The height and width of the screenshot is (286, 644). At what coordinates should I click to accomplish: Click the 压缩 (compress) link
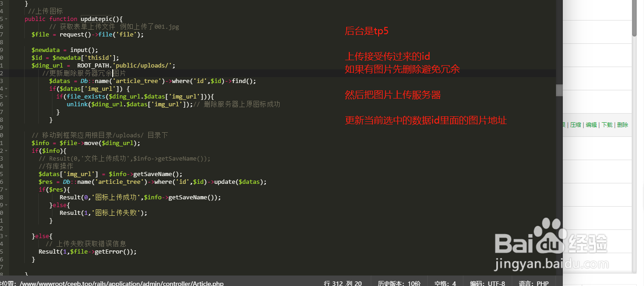point(575,125)
